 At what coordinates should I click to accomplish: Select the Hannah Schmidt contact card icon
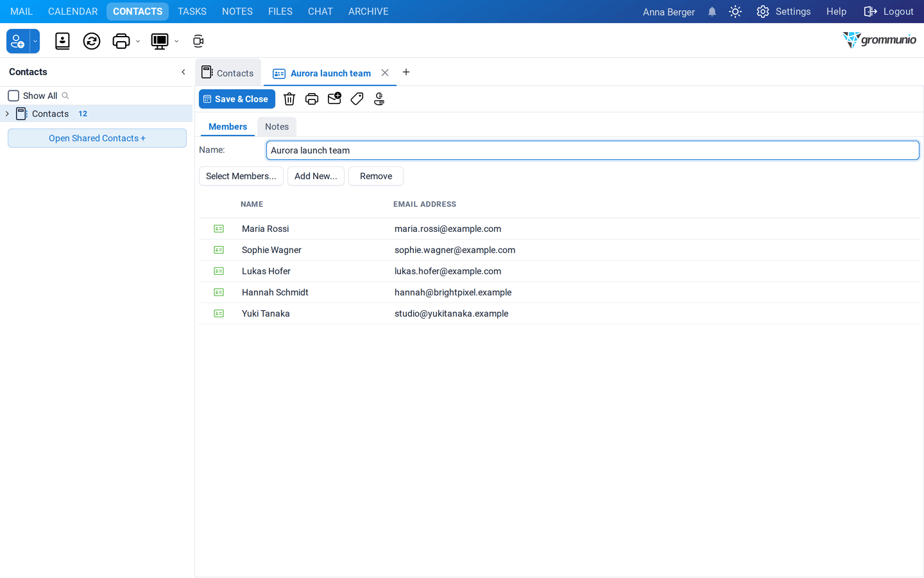pyautogui.click(x=219, y=292)
